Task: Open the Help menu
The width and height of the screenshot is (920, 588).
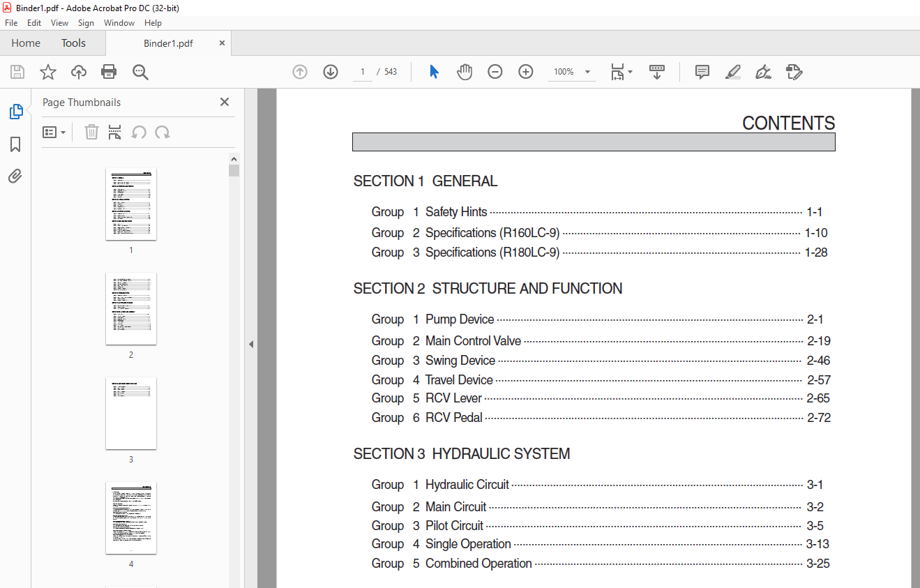Action: coord(153,23)
